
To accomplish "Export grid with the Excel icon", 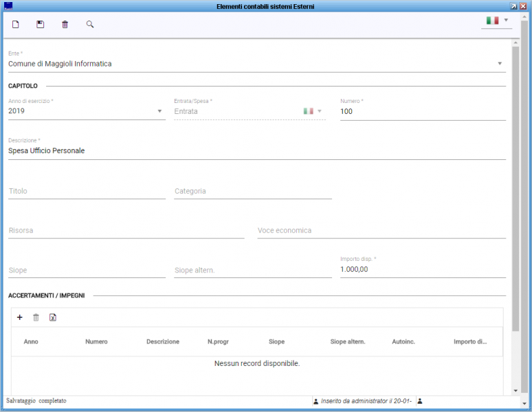I will 53,317.
